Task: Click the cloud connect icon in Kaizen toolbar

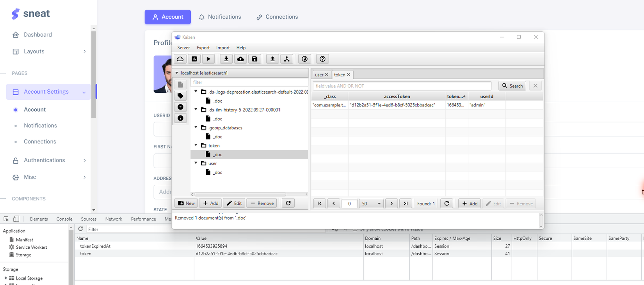Action: click(x=180, y=59)
